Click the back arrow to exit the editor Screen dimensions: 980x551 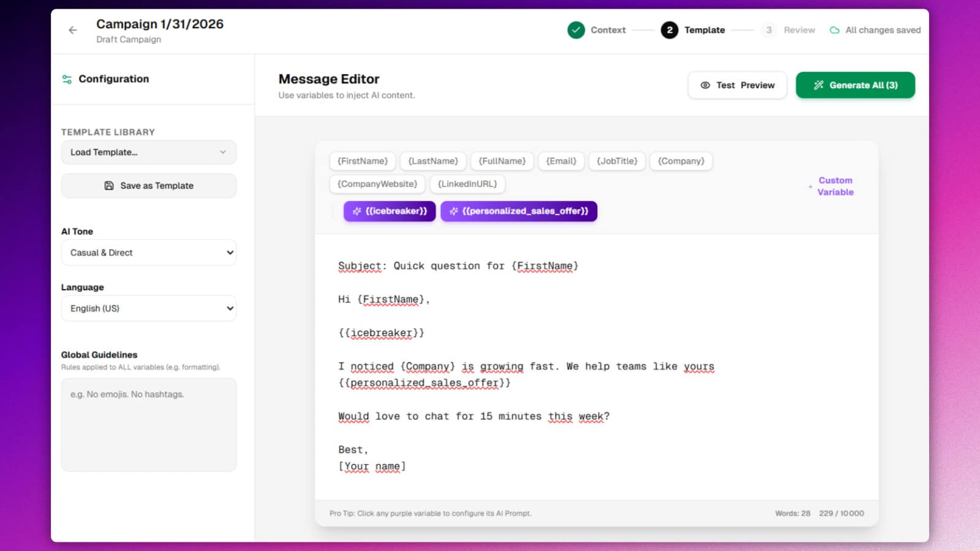73,29
